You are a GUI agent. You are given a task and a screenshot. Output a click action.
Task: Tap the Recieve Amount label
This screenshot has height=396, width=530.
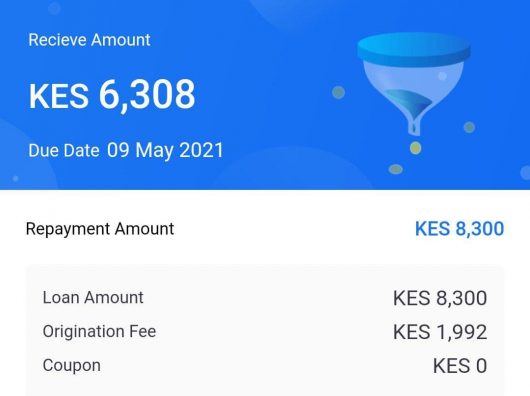click(89, 40)
